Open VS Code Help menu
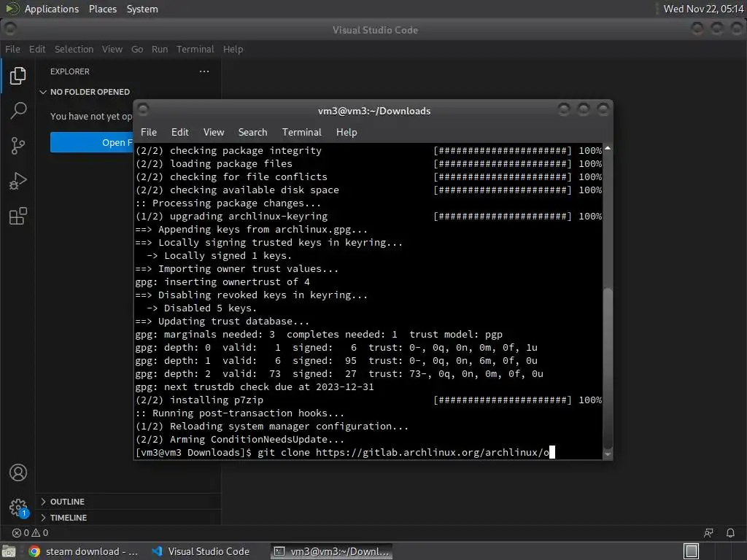747x560 pixels. click(233, 49)
